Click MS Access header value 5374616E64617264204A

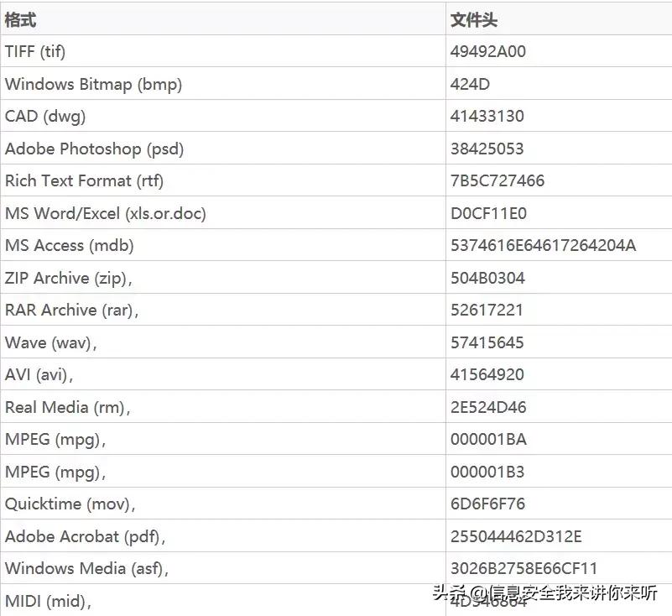coord(543,245)
